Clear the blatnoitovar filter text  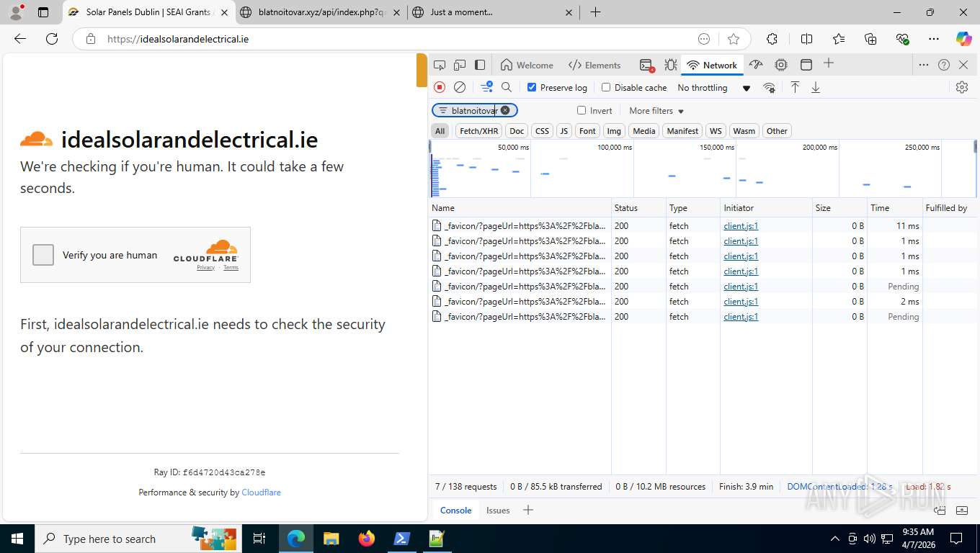tap(505, 110)
